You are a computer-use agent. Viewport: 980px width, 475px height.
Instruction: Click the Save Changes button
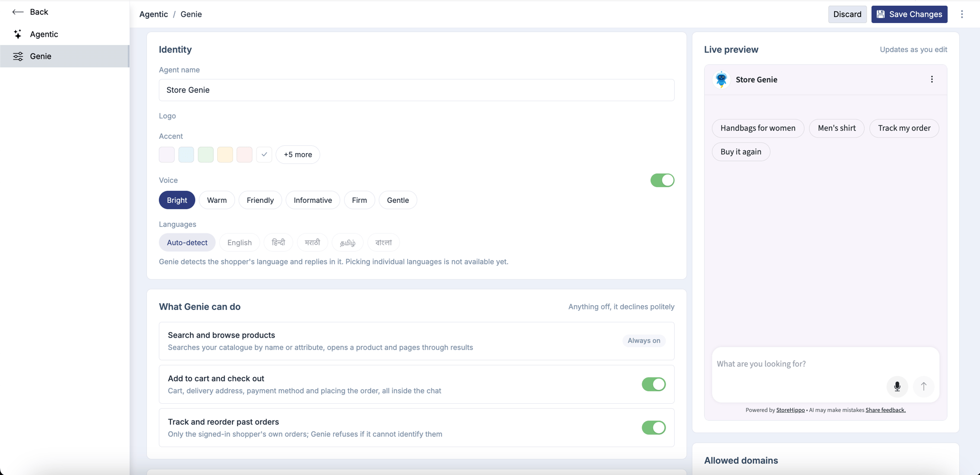coord(909,14)
